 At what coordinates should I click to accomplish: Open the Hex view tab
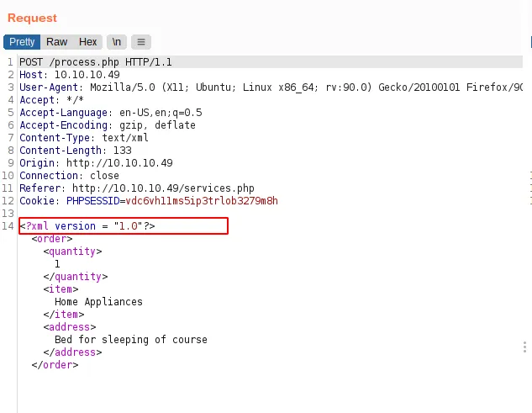(87, 41)
